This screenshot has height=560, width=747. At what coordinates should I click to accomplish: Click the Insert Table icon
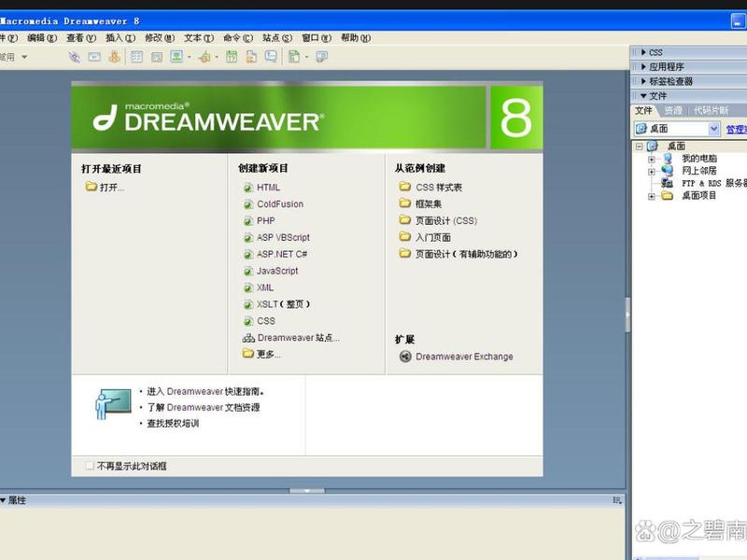tap(136, 57)
